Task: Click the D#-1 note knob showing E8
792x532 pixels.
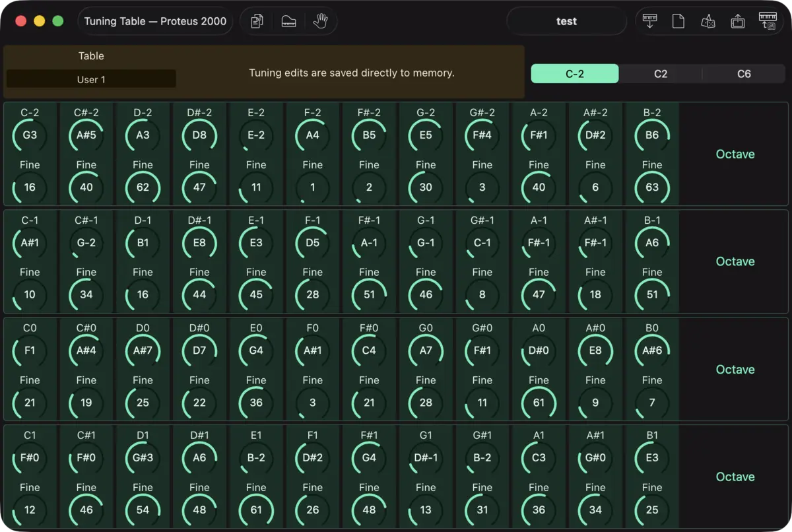Action: [199, 243]
